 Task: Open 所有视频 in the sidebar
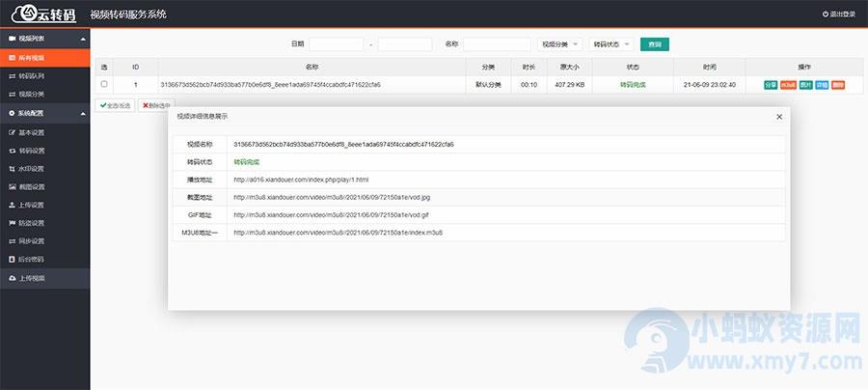pos(44,58)
